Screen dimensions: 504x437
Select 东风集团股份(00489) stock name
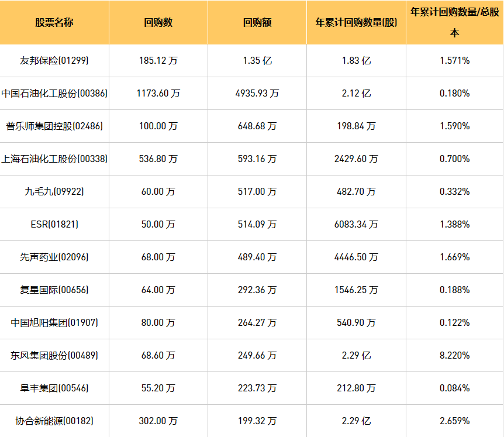click(x=54, y=355)
